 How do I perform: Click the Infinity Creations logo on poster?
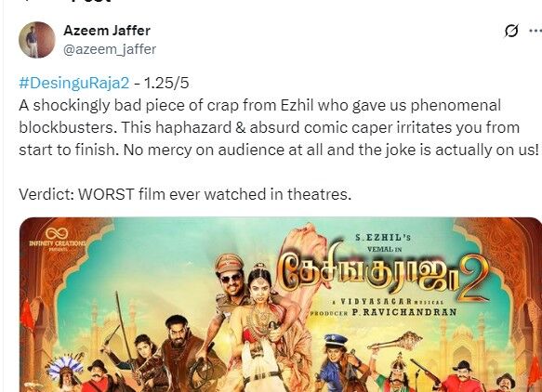pyautogui.click(x=57, y=238)
